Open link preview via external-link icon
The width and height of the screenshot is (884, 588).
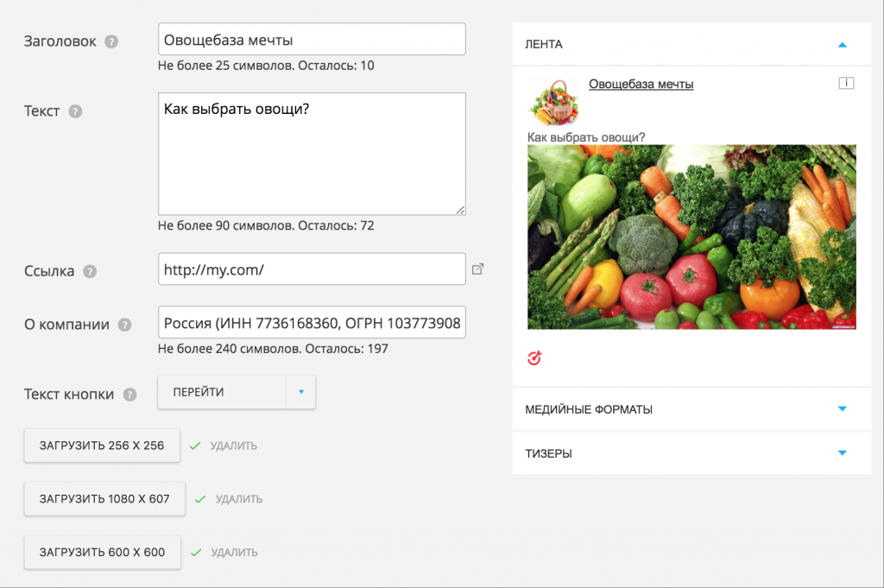point(478,269)
